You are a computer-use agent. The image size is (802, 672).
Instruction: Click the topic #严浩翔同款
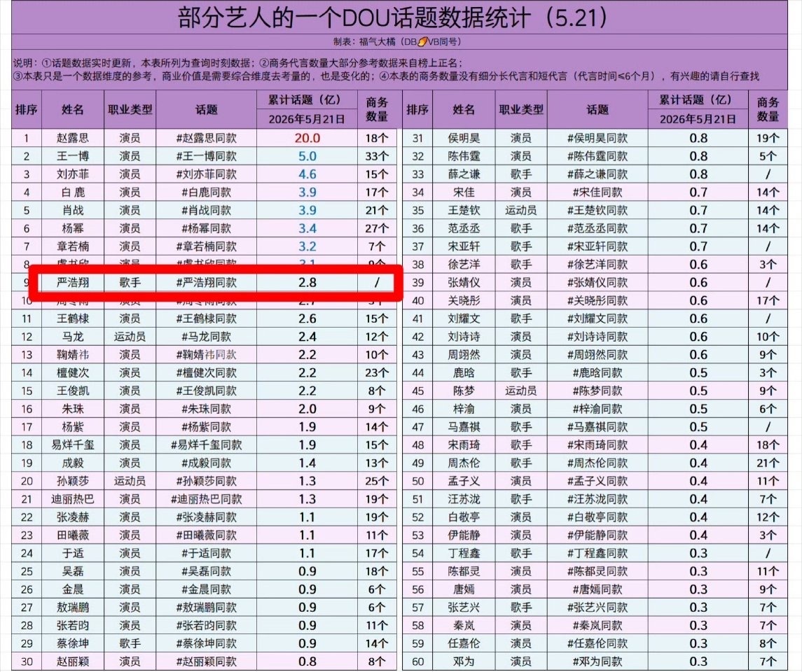click(x=206, y=283)
